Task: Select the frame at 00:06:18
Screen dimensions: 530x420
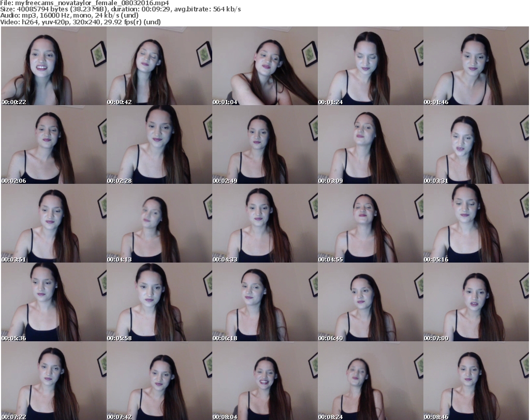Action: pos(264,302)
